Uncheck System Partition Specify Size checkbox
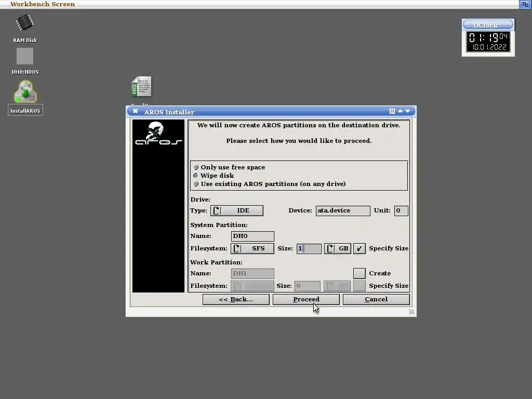The width and height of the screenshot is (532, 399). (x=360, y=248)
